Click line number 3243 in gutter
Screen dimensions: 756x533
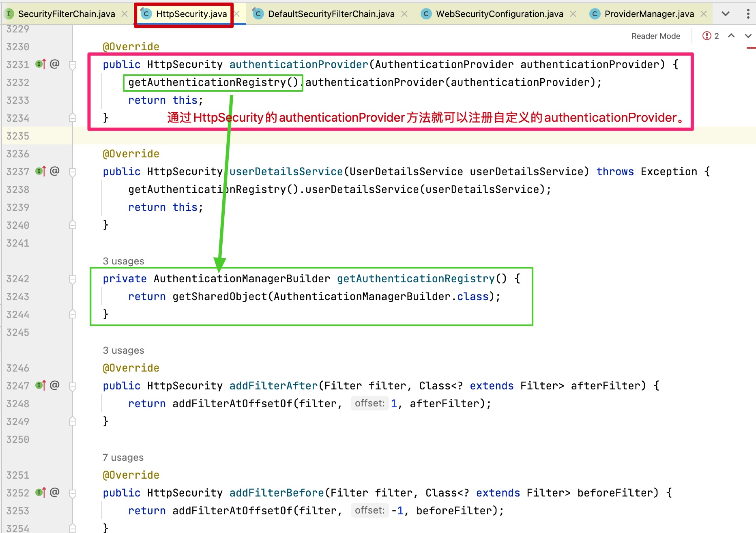[x=18, y=297]
